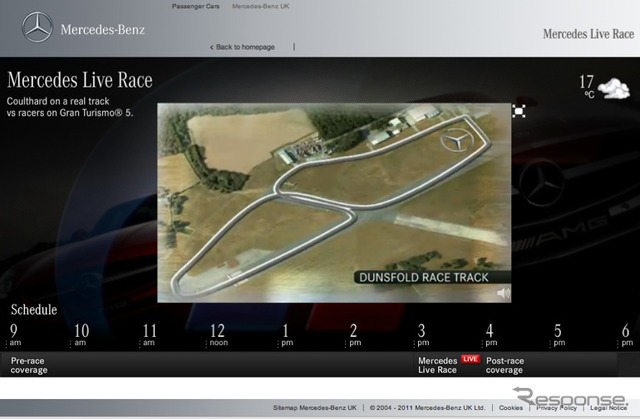Image resolution: width=640 pixels, height=419 pixels.
Task: Select the 2 pm schedule marker
Action: [x=354, y=335]
